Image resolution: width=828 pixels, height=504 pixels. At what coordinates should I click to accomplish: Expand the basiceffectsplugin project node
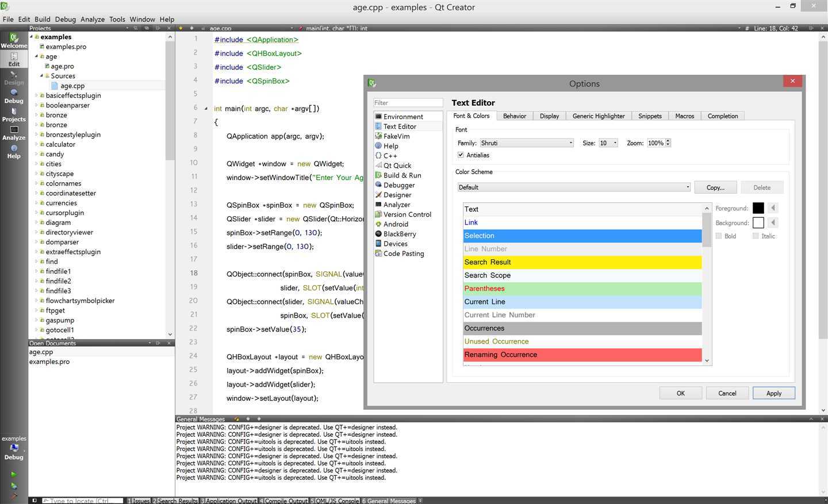(36, 95)
